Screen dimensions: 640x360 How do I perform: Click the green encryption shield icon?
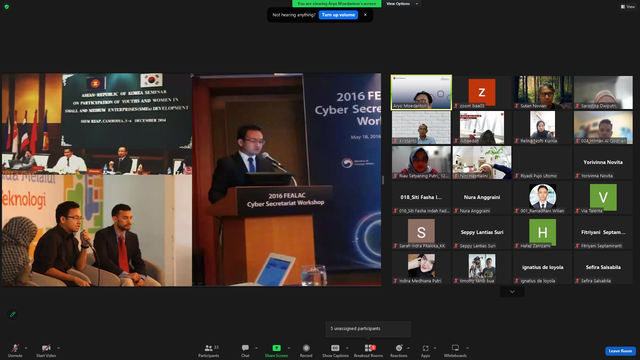(7, 7)
